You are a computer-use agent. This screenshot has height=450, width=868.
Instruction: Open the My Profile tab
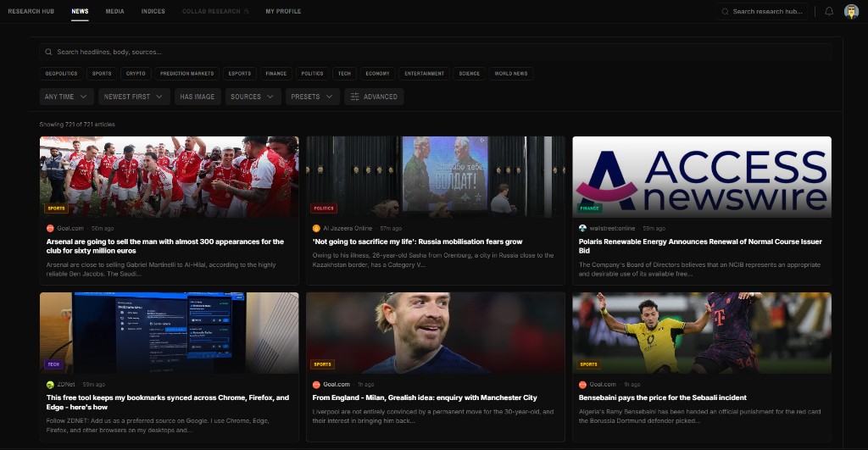click(x=283, y=11)
